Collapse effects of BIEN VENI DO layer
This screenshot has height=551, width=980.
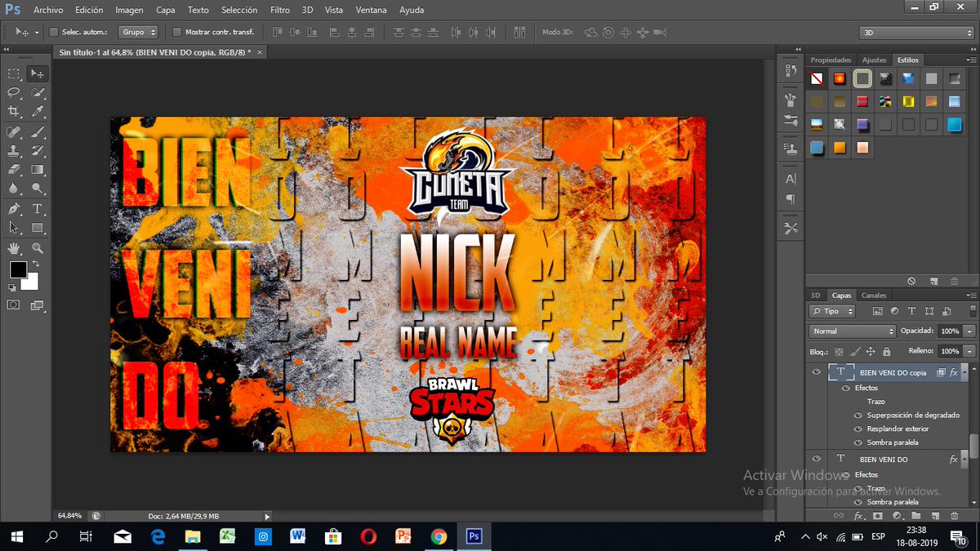(965, 460)
